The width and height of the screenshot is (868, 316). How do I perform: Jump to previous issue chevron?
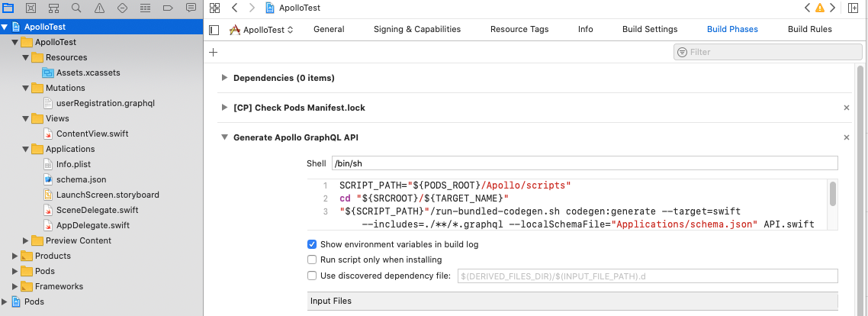pos(808,8)
